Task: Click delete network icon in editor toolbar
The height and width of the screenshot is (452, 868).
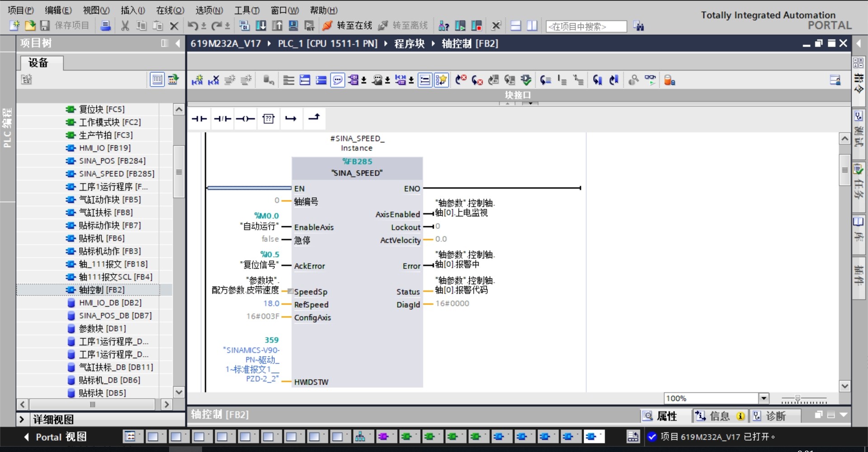Action: (213, 80)
